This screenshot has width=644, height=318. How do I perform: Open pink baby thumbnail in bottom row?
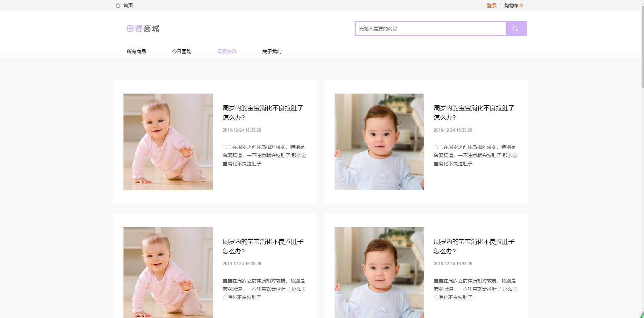(x=168, y=272)
